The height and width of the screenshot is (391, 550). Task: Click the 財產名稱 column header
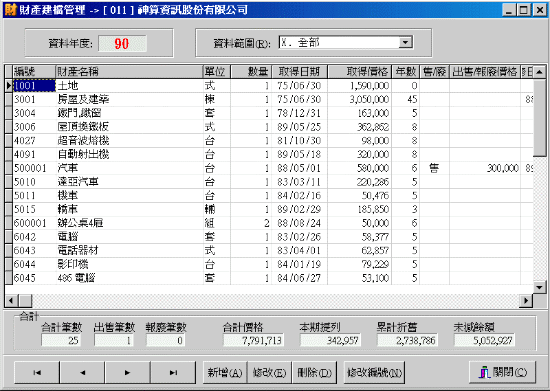[129, 72]
